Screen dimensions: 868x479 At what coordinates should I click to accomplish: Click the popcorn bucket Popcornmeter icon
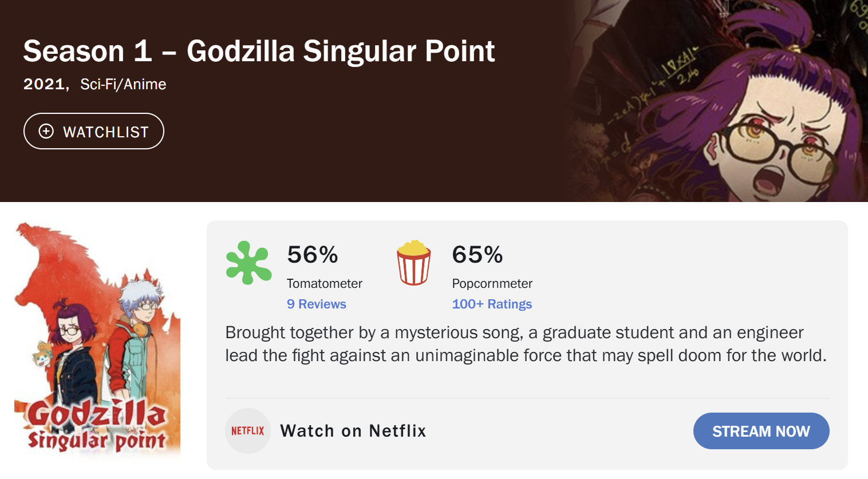click(x=413, y=263)
